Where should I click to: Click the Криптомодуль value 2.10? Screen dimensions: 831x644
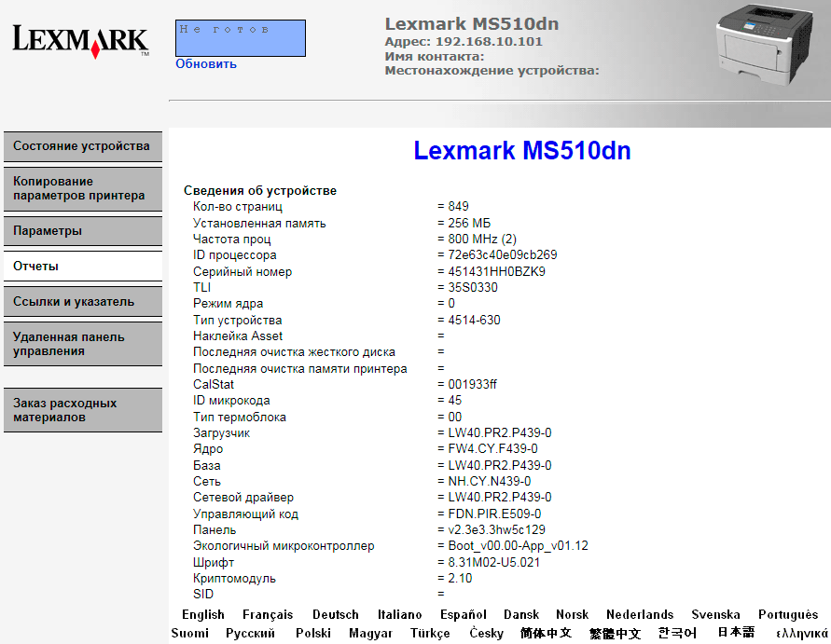coord(460,579)
